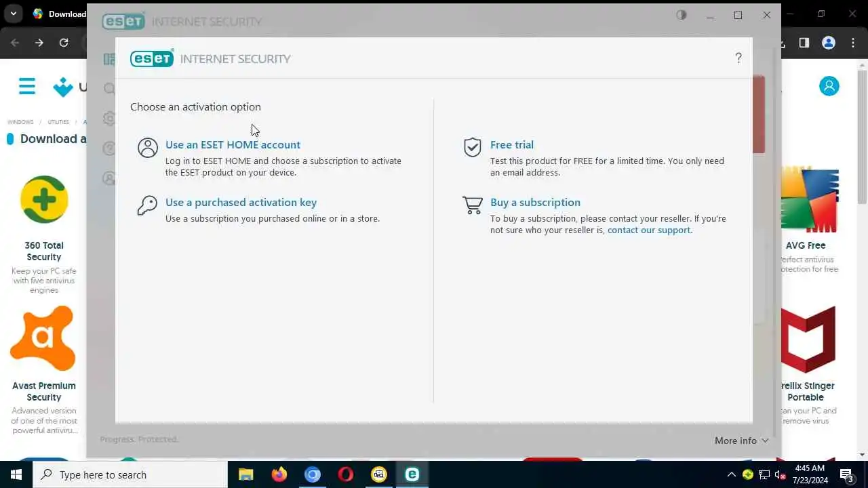
Task: Choose Use a purchased activation key
Action: click(x=241, y=202)
